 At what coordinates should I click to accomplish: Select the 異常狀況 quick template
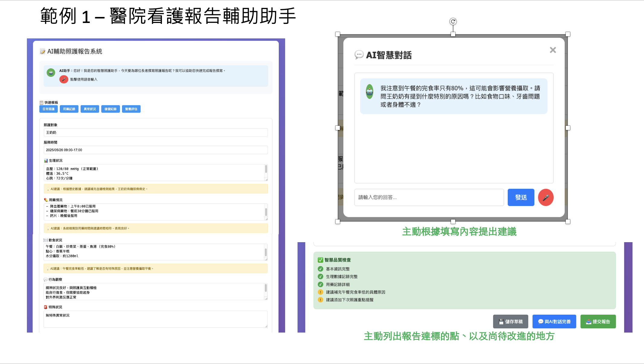pyautogui.click(x=90, y=109)
